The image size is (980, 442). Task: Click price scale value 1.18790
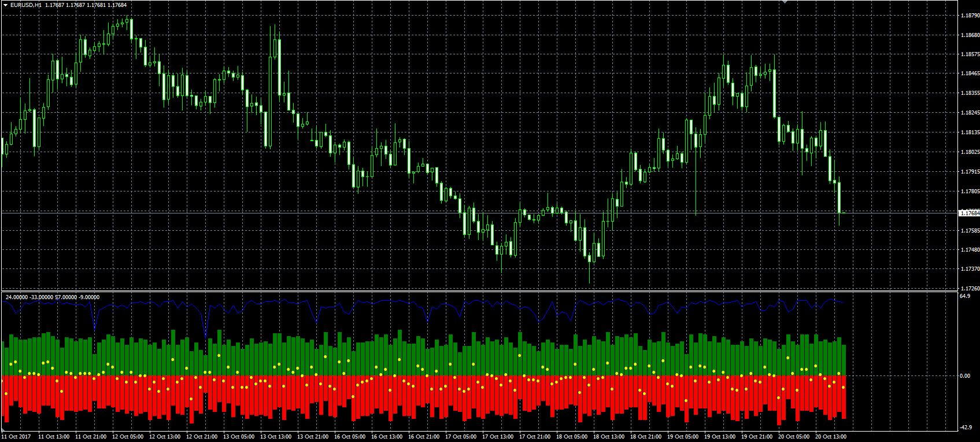point(970,16)
